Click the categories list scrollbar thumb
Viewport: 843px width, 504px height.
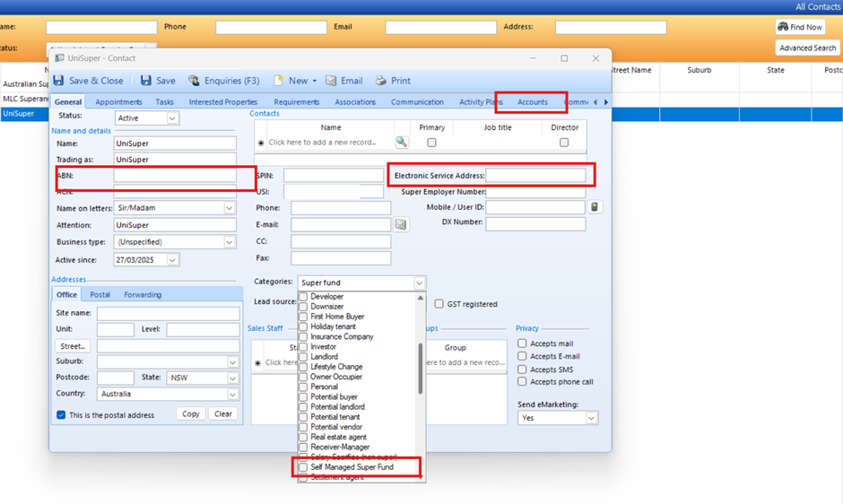(x=420, y=368)
